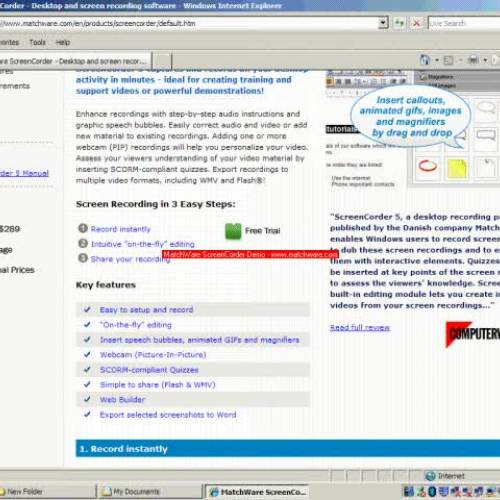This screenshot has width=500, height=500.
Task: Click the "Read full review" link
Action: tap(360, 328)
